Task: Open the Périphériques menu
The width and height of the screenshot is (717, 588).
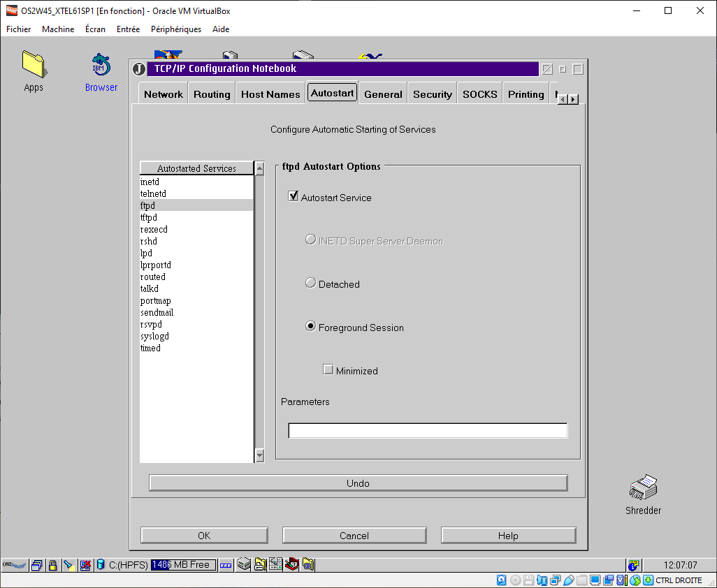Action: 175,29
